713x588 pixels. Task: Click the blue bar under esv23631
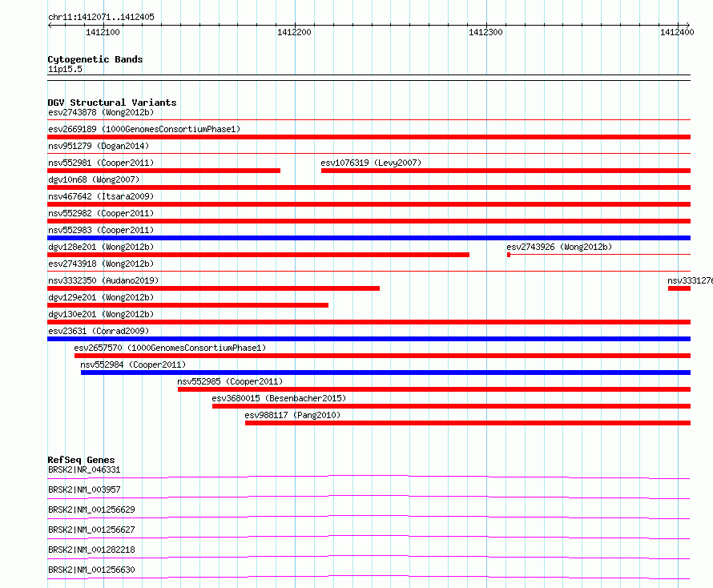click(369, 339)
